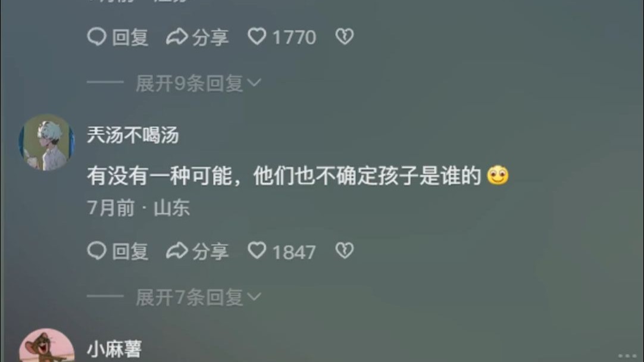This screenshot has height=362, width=644.
Task: Open 夫汤不喝汤 profile avatar
Action: pos(46,142)
